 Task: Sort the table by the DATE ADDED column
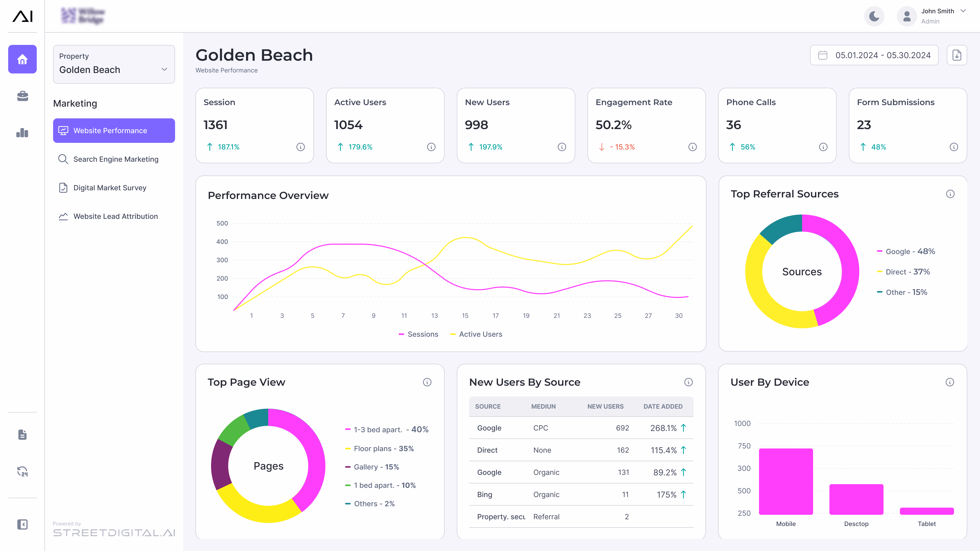coord(663,407)
